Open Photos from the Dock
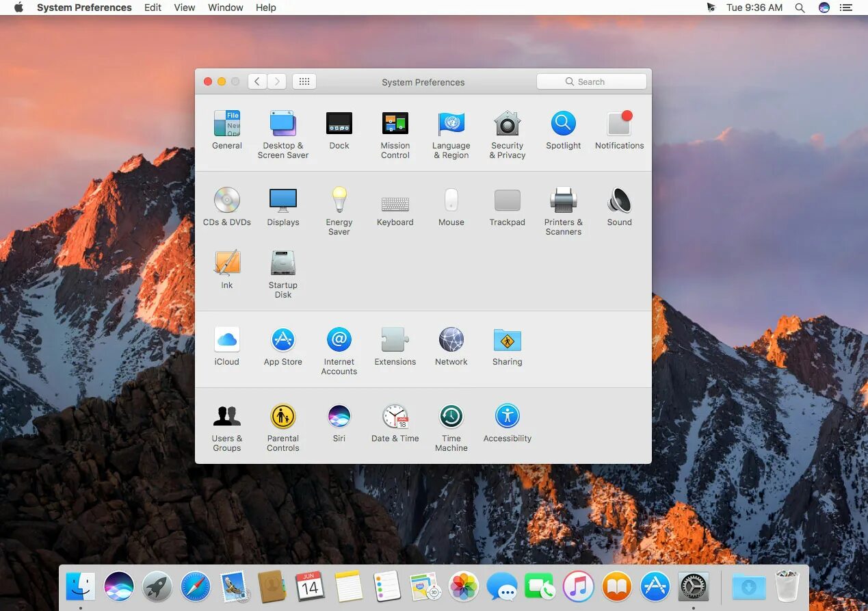This screenshot has width=868, height=611. (464, 586)
